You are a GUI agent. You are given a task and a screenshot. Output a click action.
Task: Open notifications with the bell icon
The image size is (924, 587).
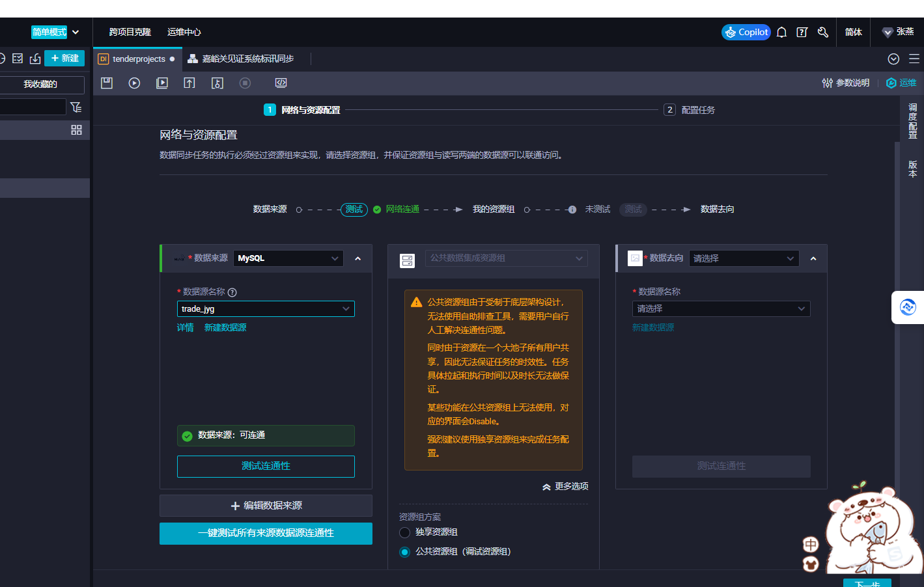point(782,32)
